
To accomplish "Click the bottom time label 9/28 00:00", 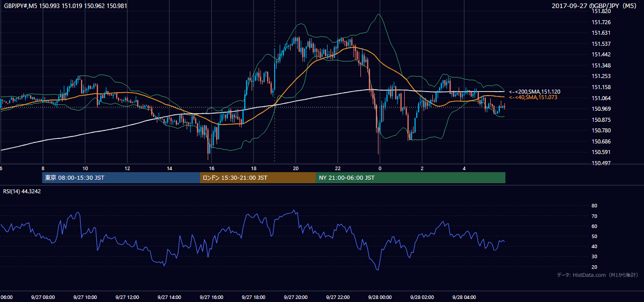I will tap(380, 297).
